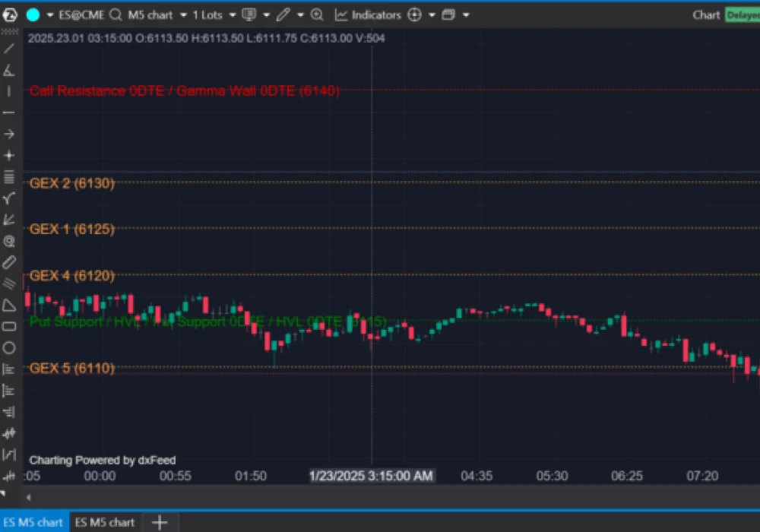The height and width of the screenshot is (532, 760).
Task: Open the dropdown arrow next to cyan circle
Action: point(50,15)
